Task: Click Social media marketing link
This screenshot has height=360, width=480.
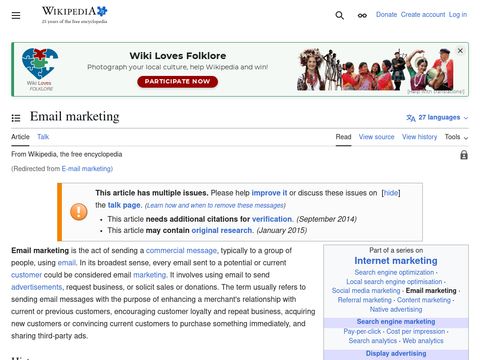Action: tap(366, 291)
